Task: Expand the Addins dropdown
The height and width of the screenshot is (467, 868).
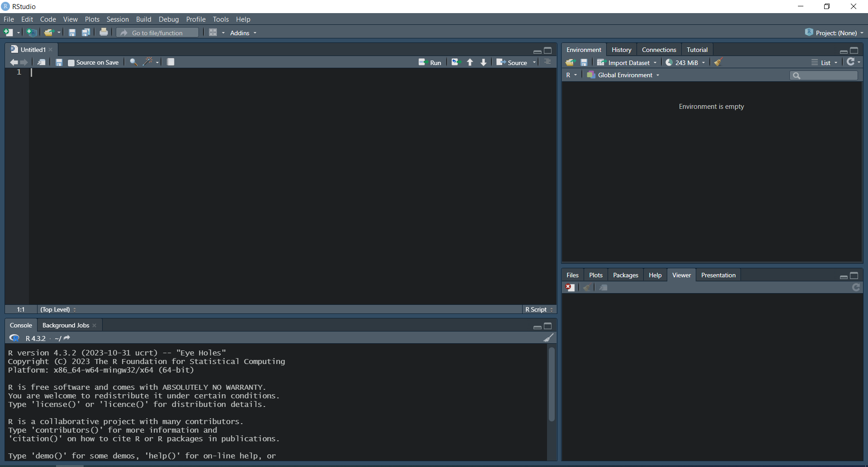Action: pos(243,33)
